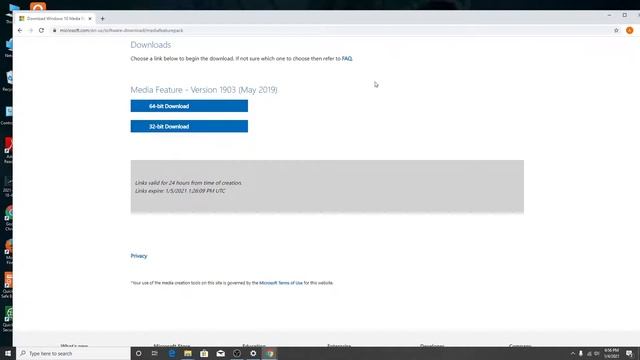Open Settings gear on the taskbar

[253, 353]
